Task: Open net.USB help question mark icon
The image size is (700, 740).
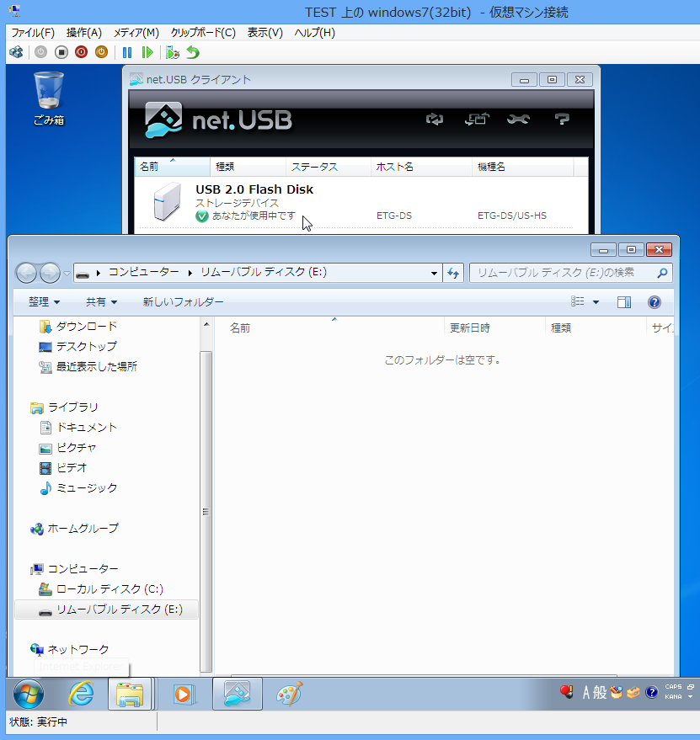Action: [x=562, y=119]
